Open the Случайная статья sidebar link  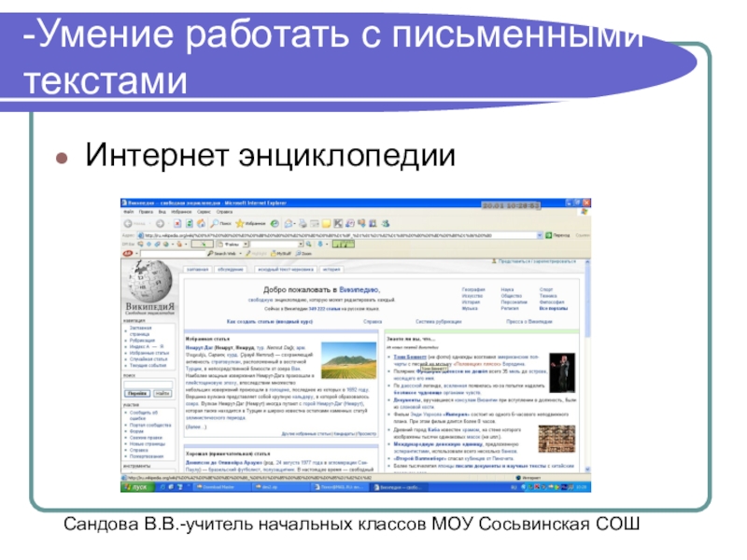pos(148,359)
